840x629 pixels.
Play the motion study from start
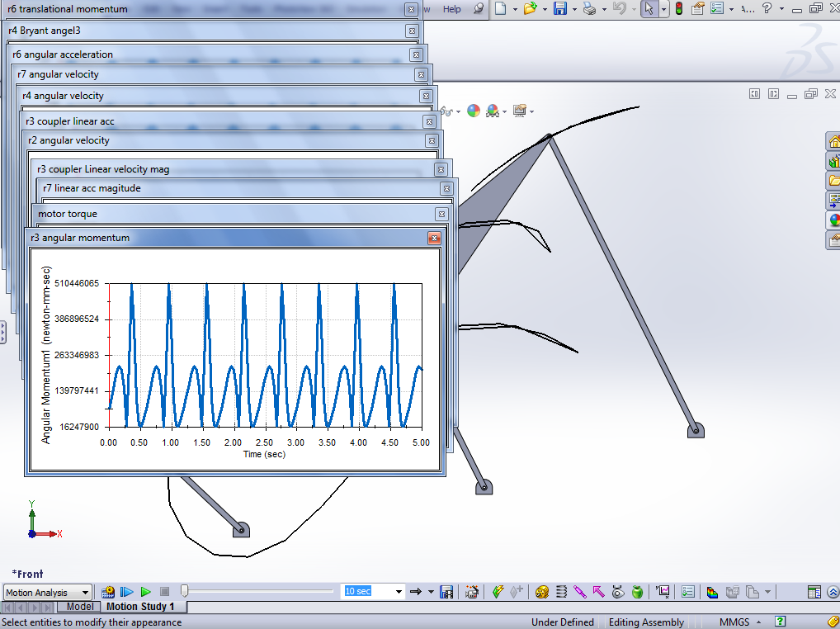(127, 592)
